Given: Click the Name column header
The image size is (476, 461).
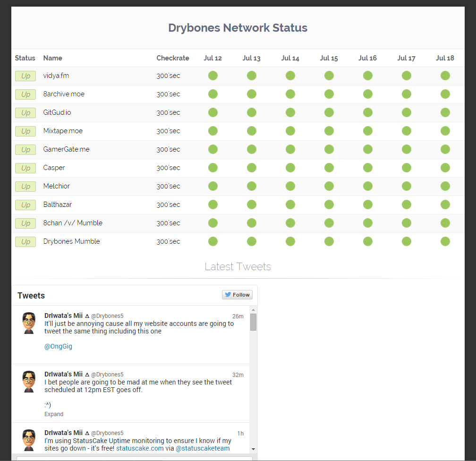Looking at the screenshot, I should coord(52,58).
